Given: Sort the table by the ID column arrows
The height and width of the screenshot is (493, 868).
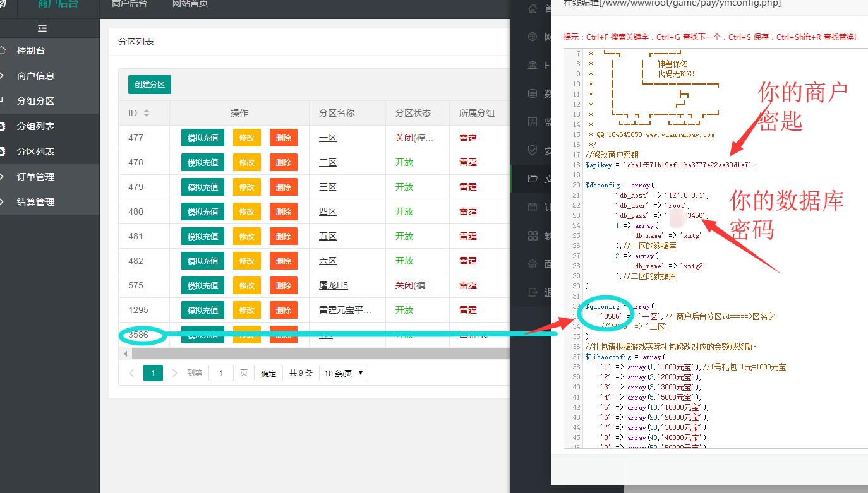Looking at the screenshot, I should (x=147, y=113).
